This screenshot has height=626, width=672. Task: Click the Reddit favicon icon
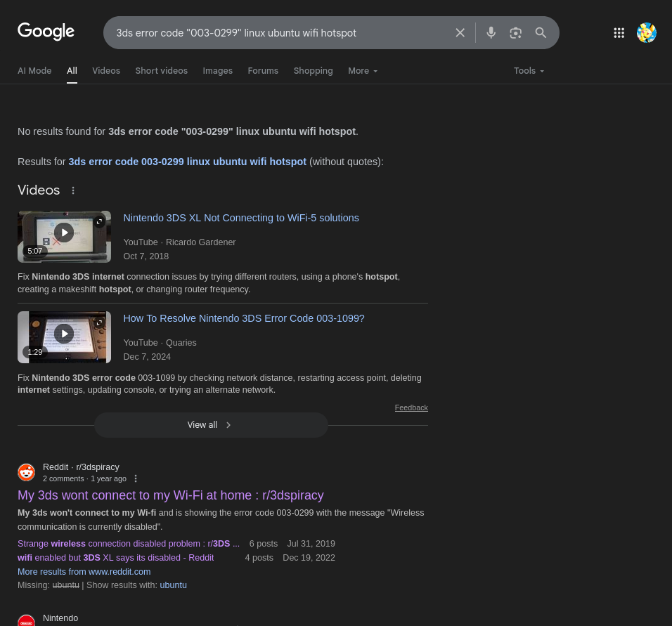26,473
